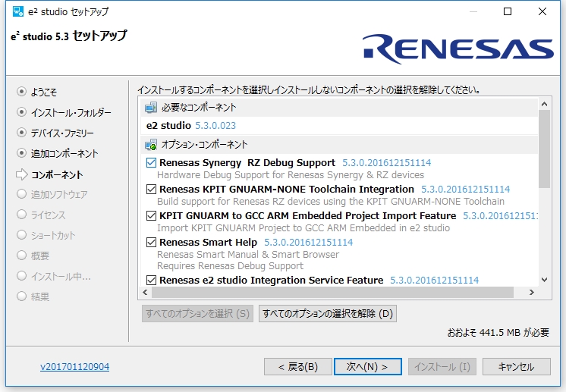Click the horizontal scroll left arrow
This screenshot has width=566, height=392.
(x=145, y=293)
